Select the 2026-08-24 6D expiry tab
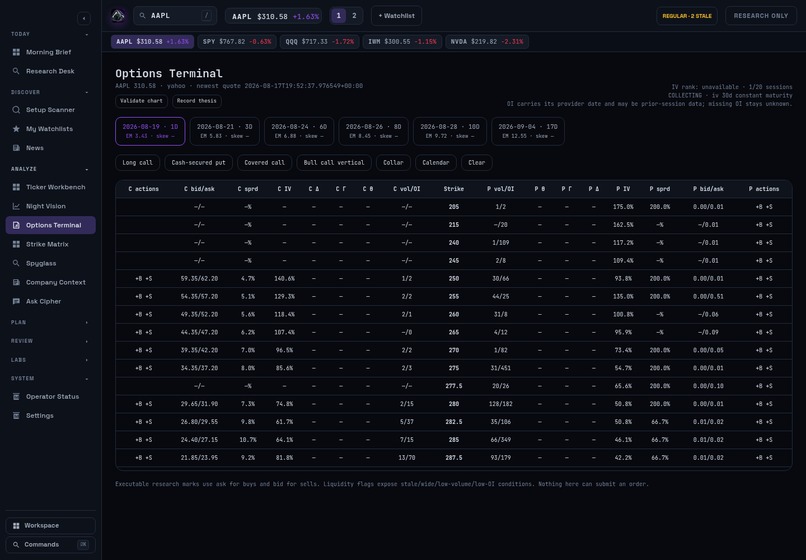Image resolution: width=806 pixels, height=560 pixels. (x=299, y=131)
